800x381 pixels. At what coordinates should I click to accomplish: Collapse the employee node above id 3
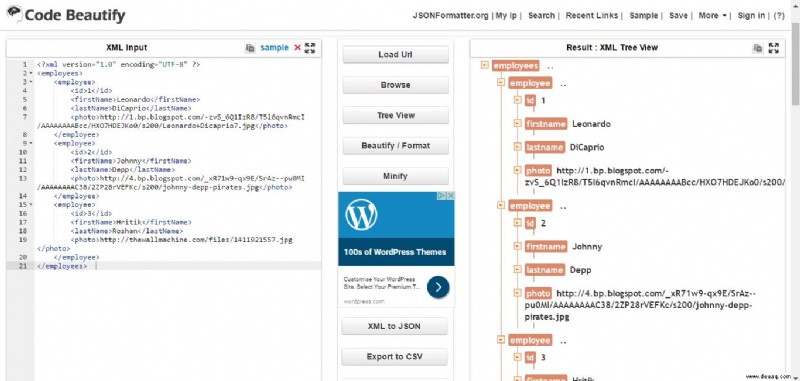tap(501, 340)
